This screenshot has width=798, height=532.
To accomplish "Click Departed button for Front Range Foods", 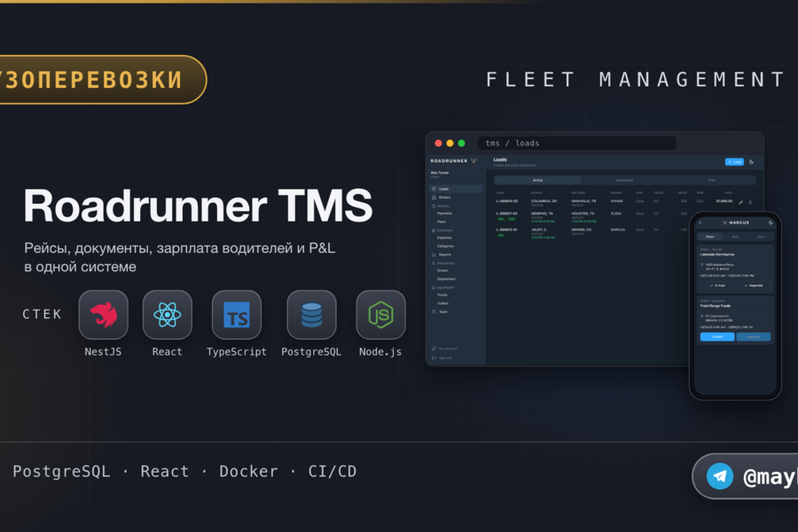I will click(x=753, y=337).
